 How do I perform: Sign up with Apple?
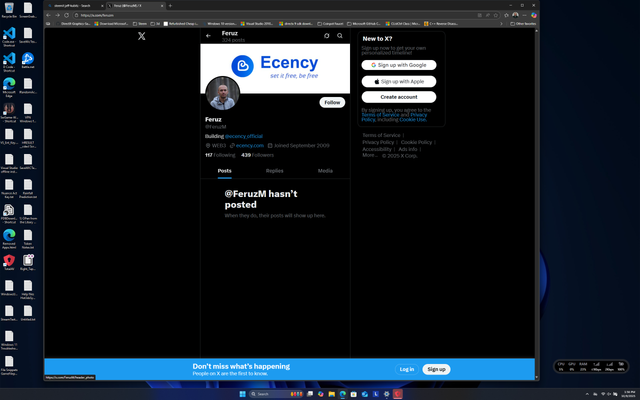pyautogui.click(x=399, y=82)
